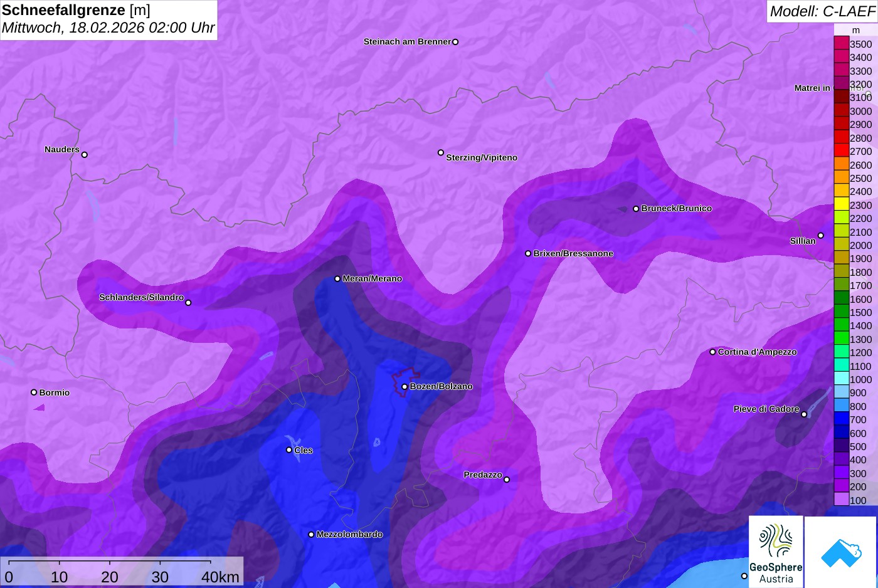Click the legend unit "m" header

point(856,30)
